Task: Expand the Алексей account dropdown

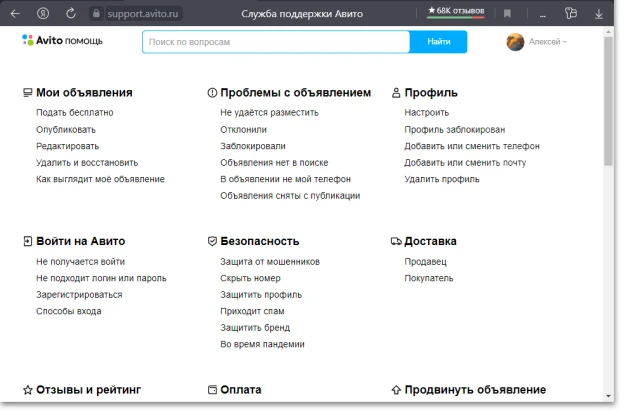Action: coord(548,42)
